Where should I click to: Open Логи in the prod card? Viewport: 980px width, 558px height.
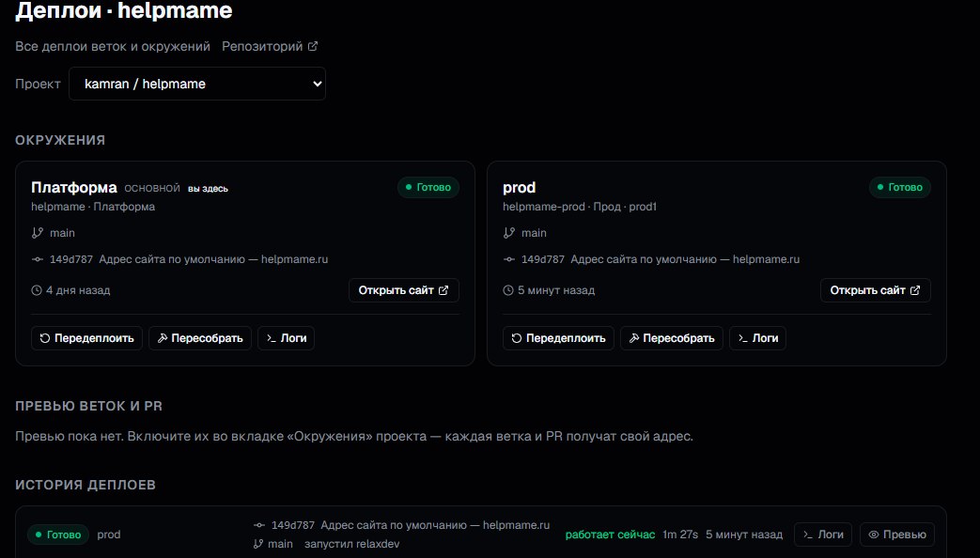(x=757, y=338)
